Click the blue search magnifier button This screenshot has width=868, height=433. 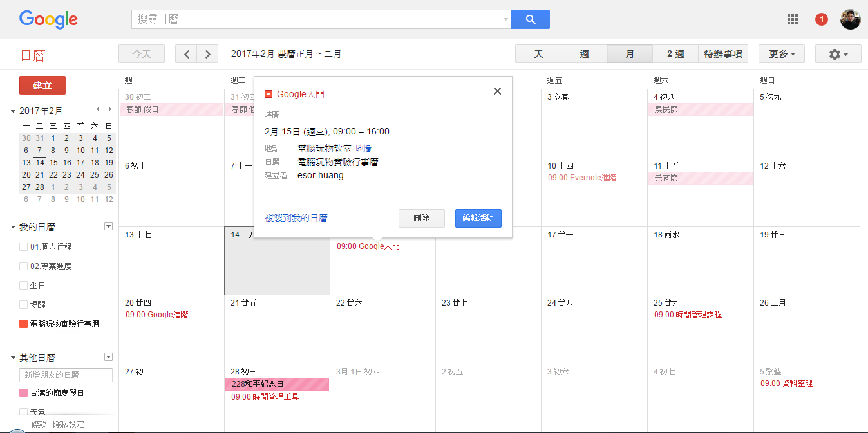(531, 19)
